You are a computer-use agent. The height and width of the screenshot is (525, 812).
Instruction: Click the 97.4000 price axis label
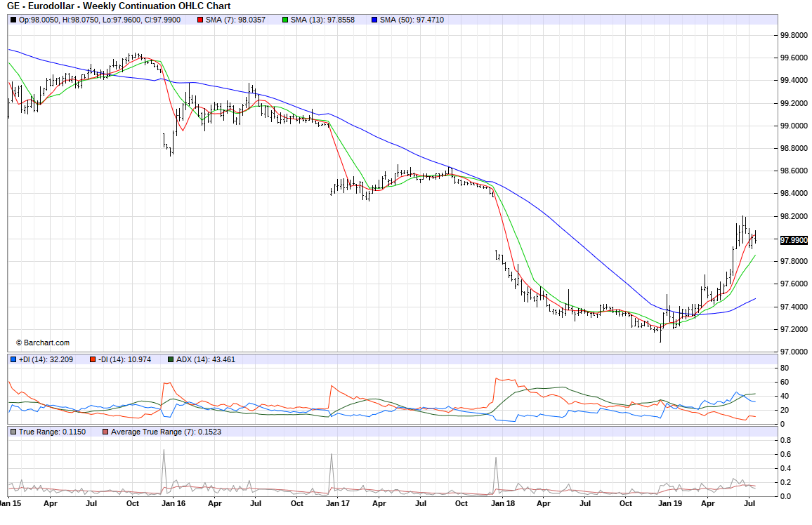click(794, 307)
